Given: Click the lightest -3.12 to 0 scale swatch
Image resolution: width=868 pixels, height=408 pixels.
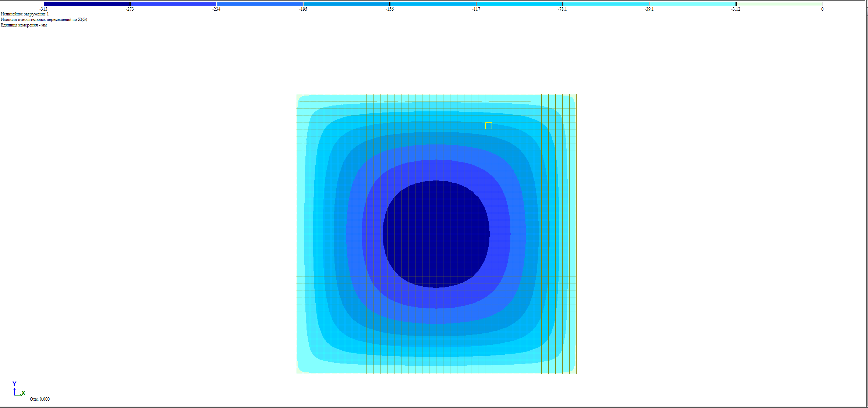Looking at the screenshot, I should tap(779, 4).
